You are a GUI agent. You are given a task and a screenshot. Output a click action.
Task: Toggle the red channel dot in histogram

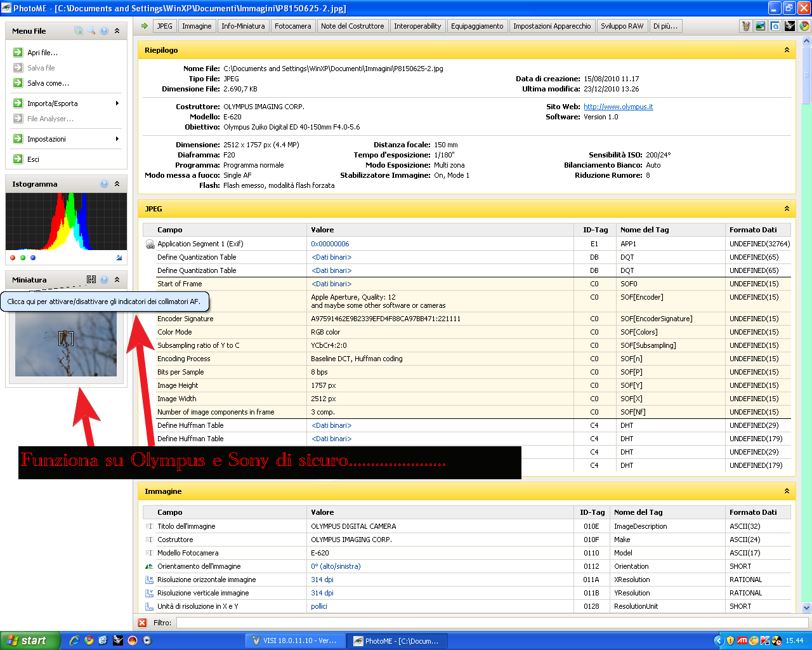(x=13, y=258)
